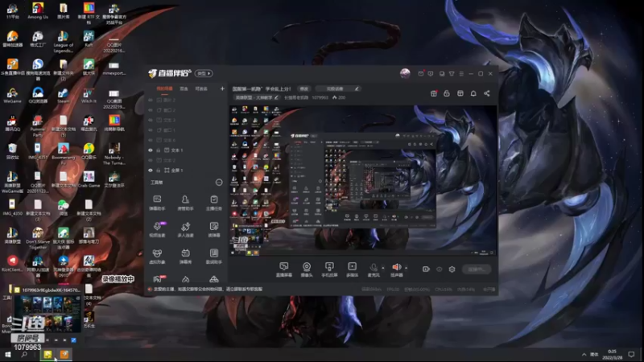644x362 pixels.
Task: Expand speaker options arrow
Action: [x=406, y=268]
